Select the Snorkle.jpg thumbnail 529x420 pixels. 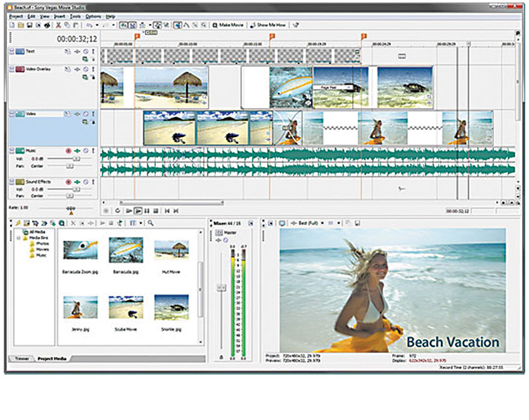(x=171, y=307)
